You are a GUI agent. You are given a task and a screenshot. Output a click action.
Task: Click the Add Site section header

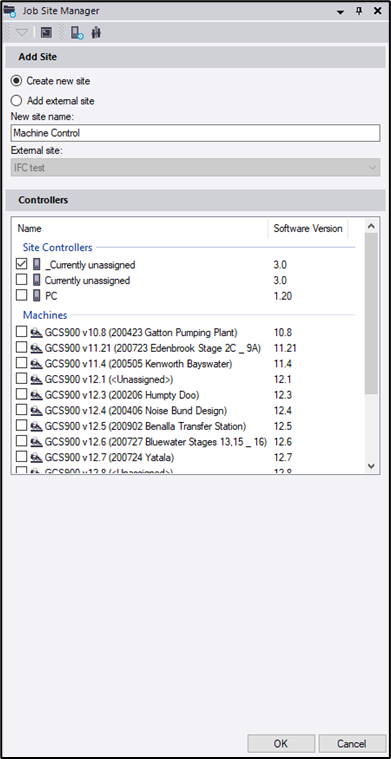tap(196, 57)
